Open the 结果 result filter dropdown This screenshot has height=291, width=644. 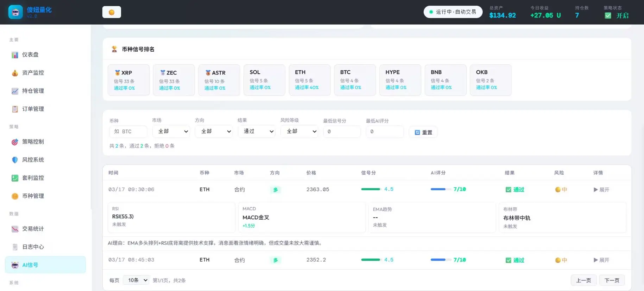[257, 131]
